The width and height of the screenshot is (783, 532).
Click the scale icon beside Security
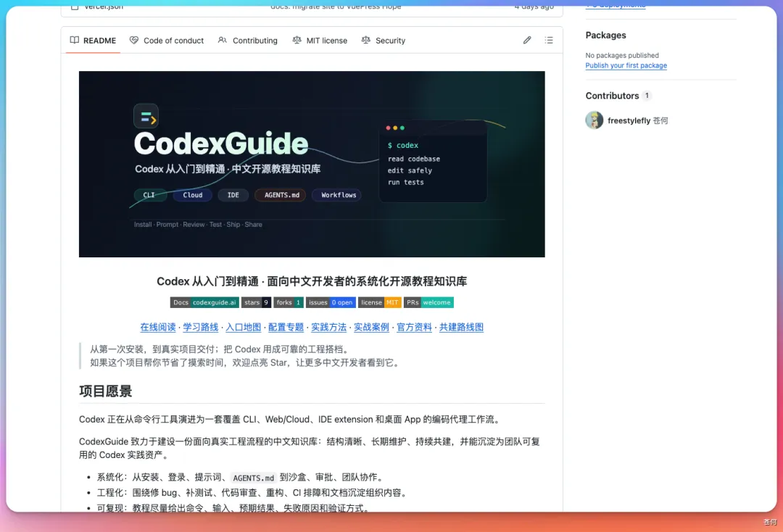pyautogui.click(x=365, y=40)
